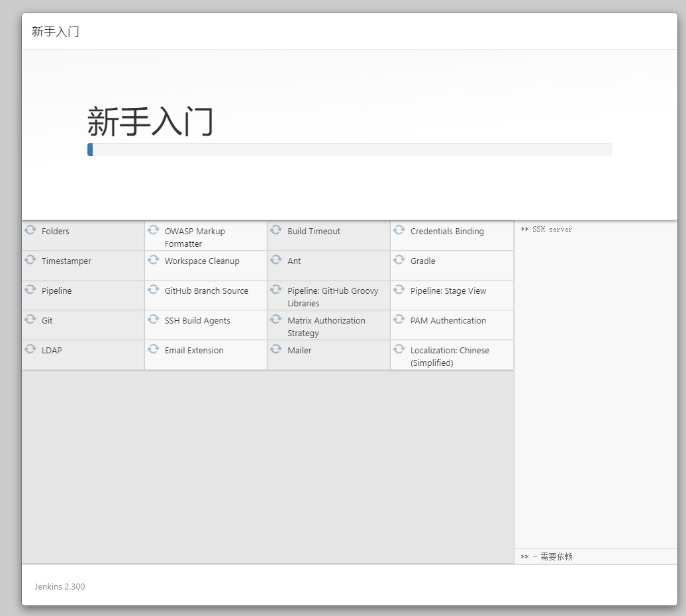
Task: Click the pending icon beside SSH Build Agents
Action: [153, 319]
